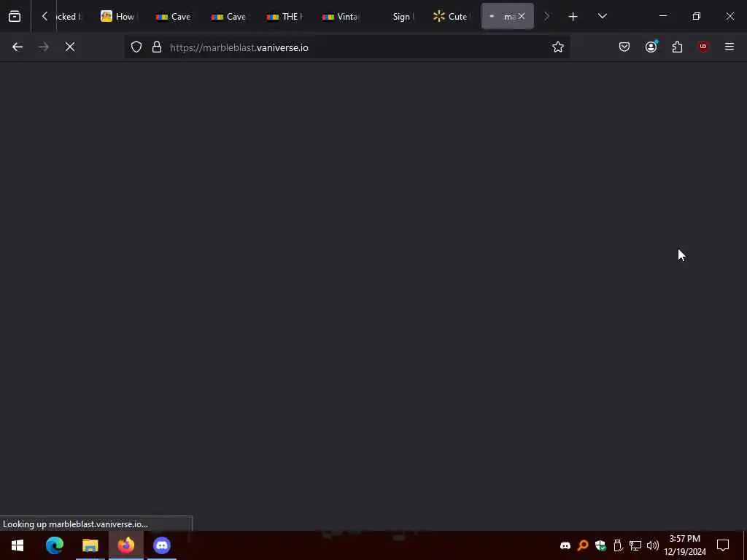Open the Firefox hamburger application menu
747x560 pixels.
pos(729,47)
